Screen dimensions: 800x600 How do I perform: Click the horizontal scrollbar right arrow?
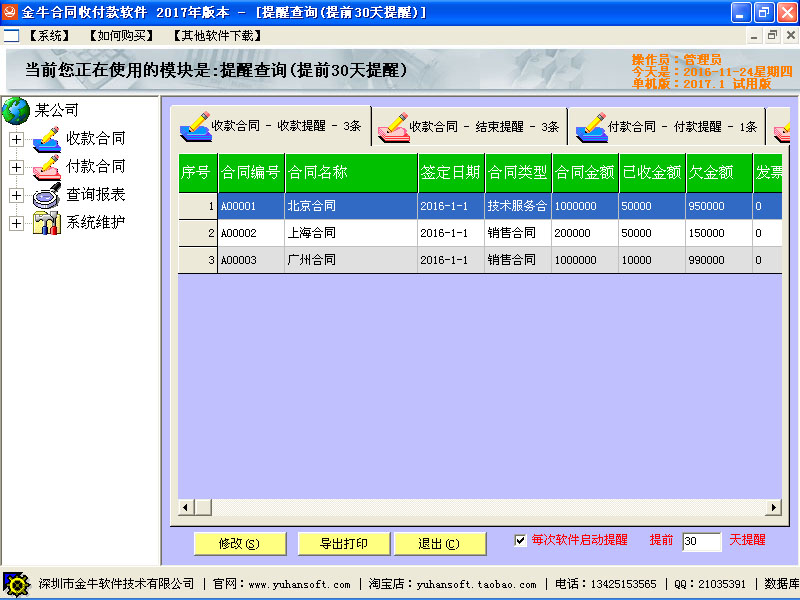coord(773,507)
